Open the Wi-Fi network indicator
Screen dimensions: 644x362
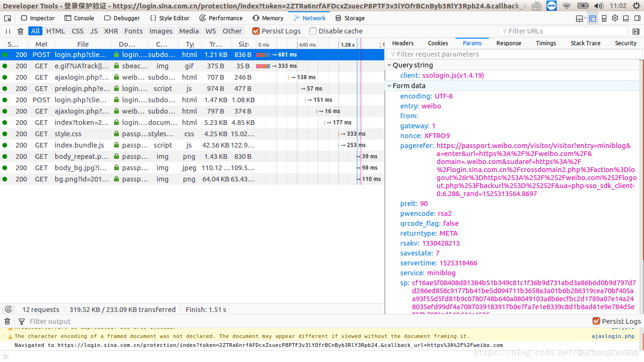[x=567, y=6]
